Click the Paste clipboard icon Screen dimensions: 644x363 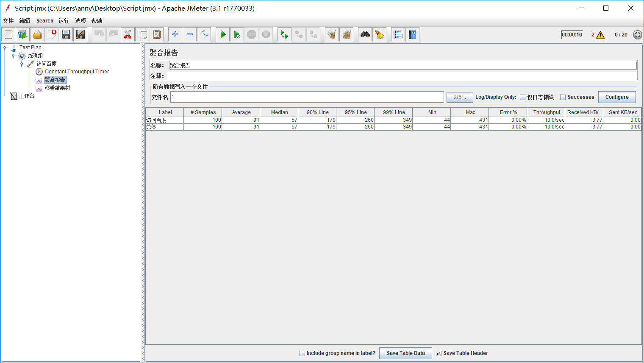pyautogui.click(x=156, y=34)
